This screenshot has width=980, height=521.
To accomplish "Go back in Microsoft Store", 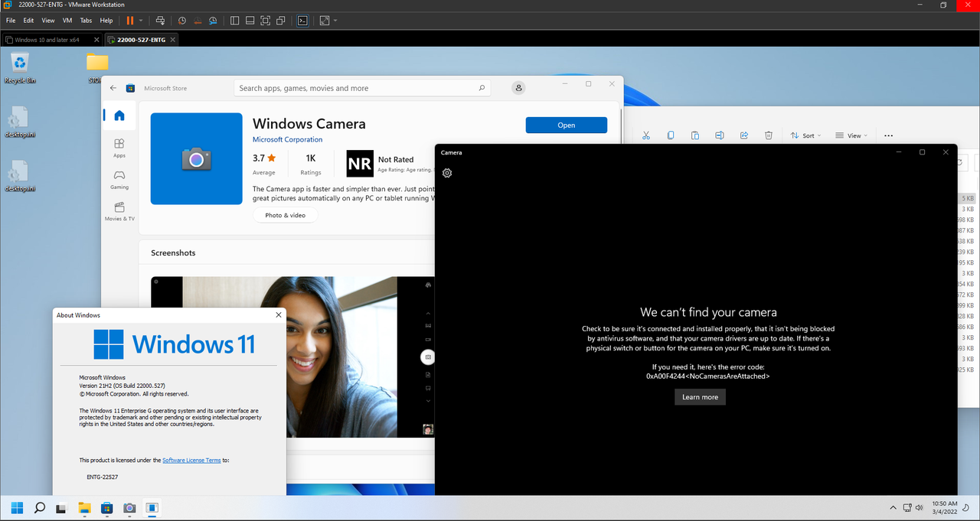I will (x=113, y=88).
